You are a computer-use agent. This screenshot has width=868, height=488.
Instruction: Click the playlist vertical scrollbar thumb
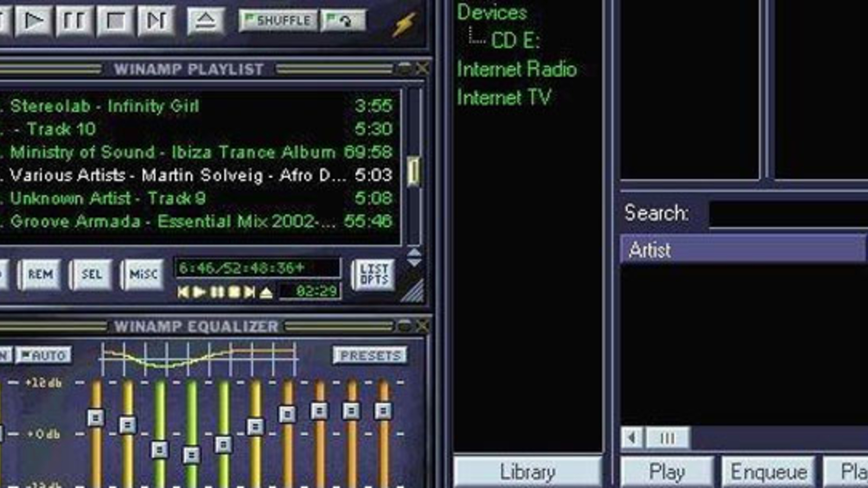click(x=413, y=171)
